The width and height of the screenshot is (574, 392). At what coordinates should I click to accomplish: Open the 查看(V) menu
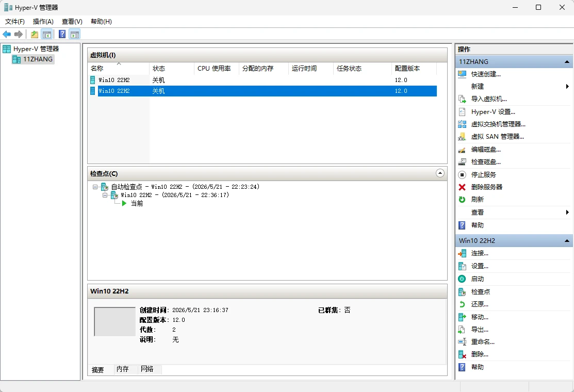(72, 22)
